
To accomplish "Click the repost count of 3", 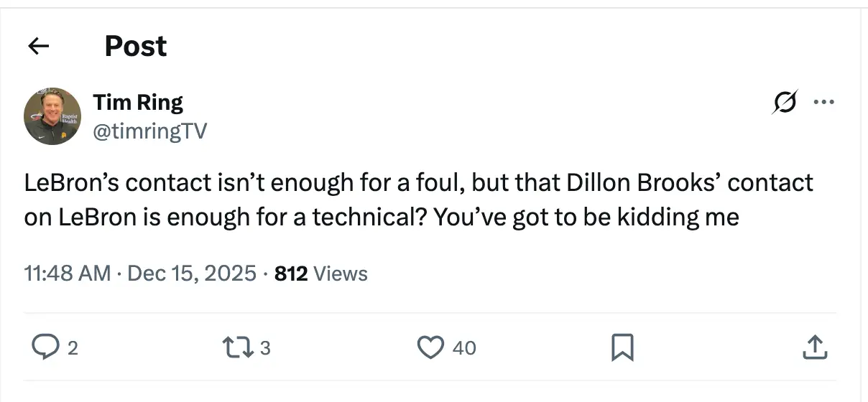I will 265,348.
